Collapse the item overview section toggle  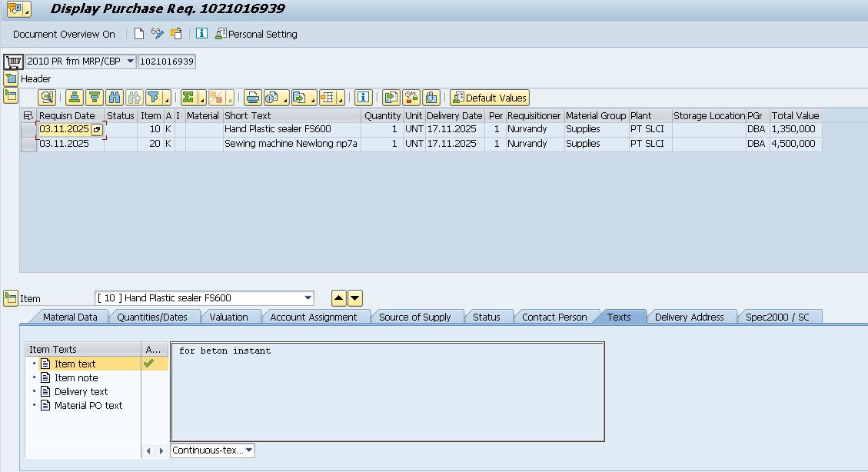pyautogui.click(x=11, y=95)
